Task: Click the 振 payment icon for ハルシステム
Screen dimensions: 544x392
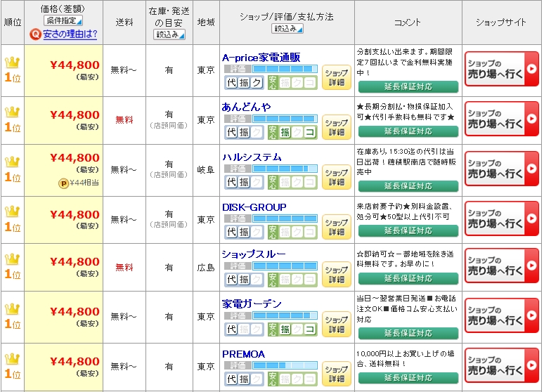Action: 244,182
